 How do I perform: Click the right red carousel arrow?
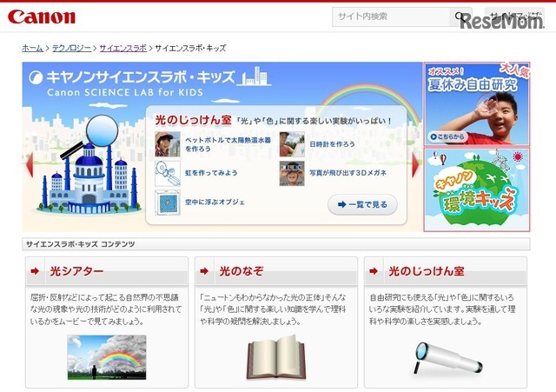point(415,165)
